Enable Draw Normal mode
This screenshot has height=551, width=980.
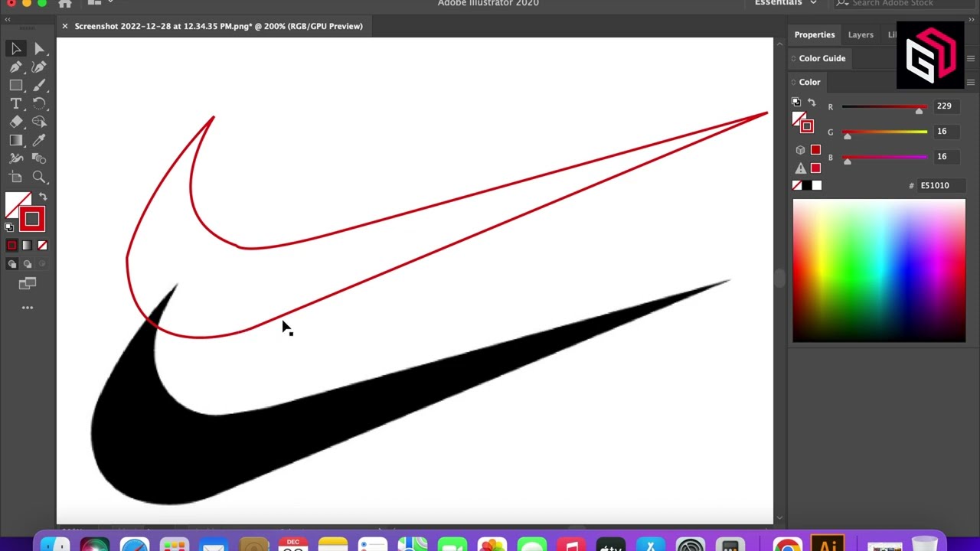(x=11, y=264)
